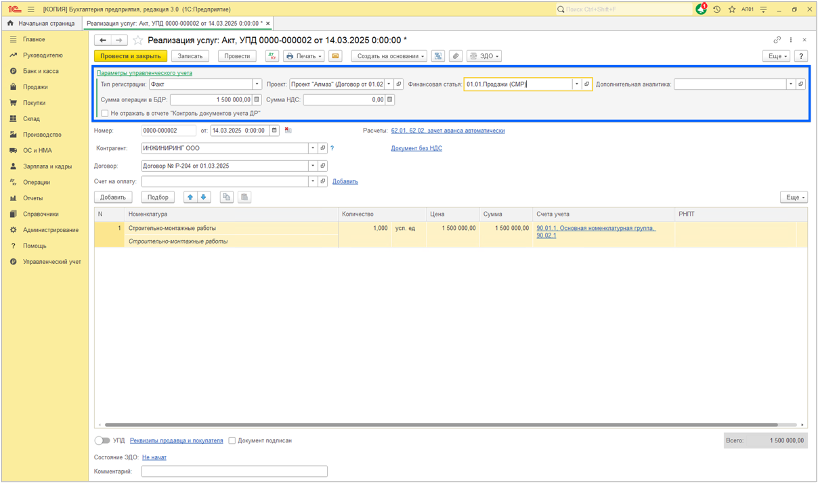Check the Документ подписан box
Screen dimensions: 818x483
coord(232,440)
